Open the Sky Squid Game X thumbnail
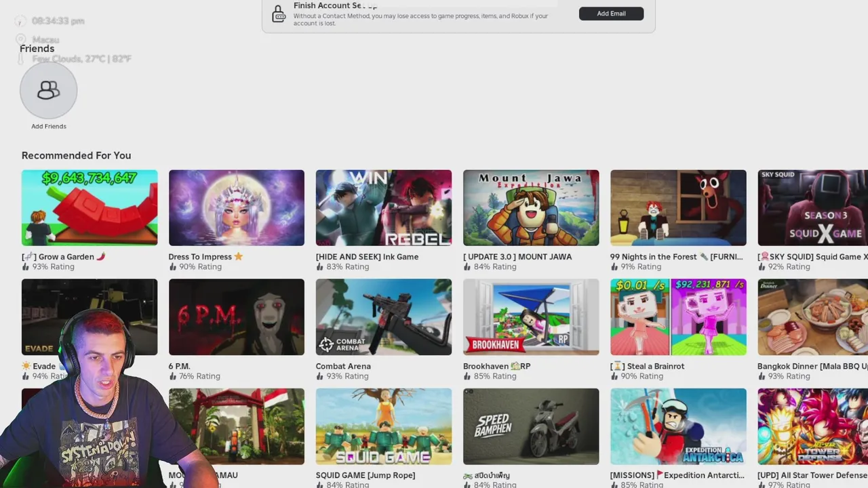 pos(812,207)
